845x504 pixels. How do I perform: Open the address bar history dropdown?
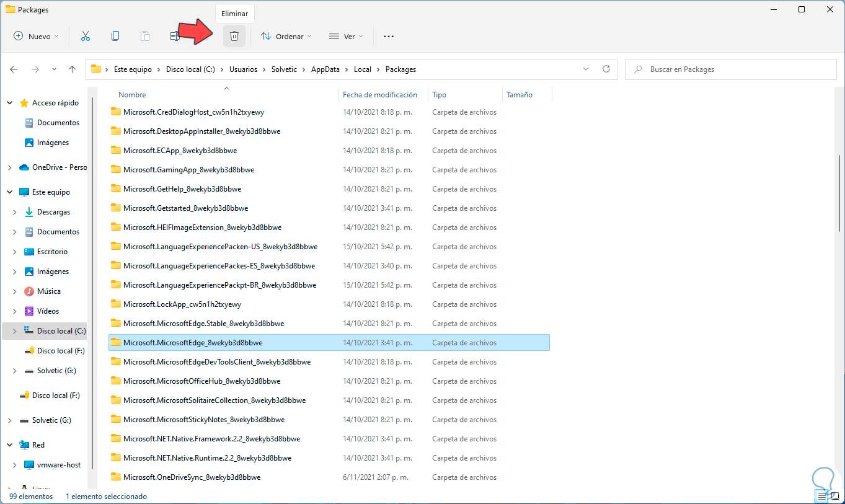586,69
